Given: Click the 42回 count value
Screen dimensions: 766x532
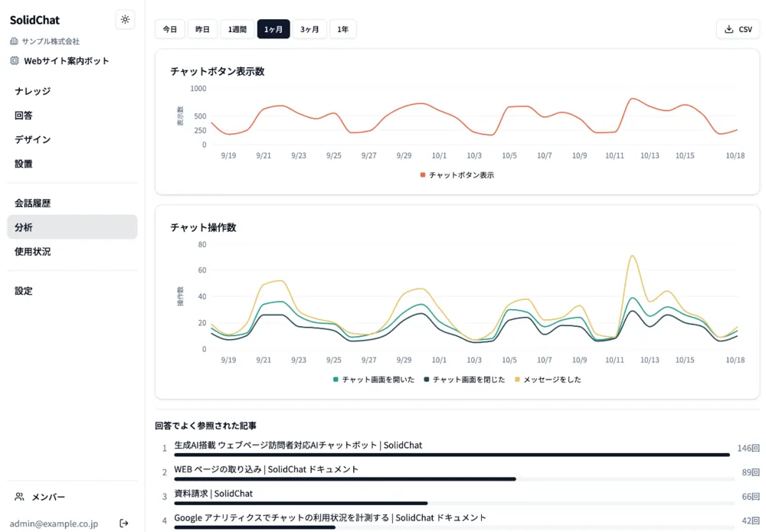Looking at the screenshot, I should tap(751, 521).
